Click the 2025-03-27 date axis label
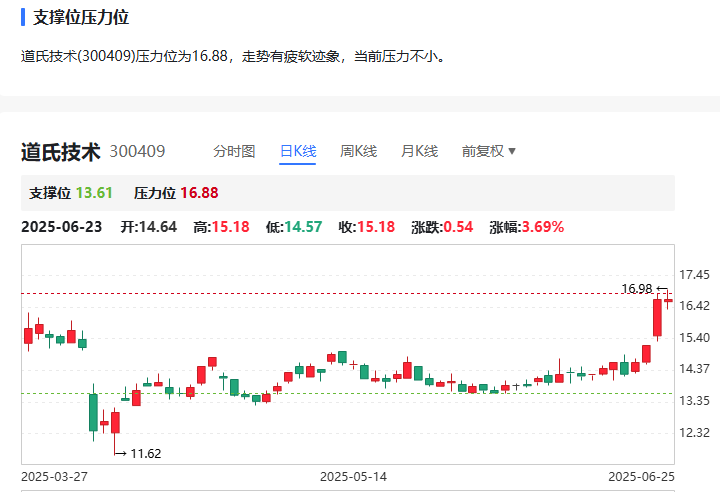This screenshot has height=492, width=720. (54, 477)
